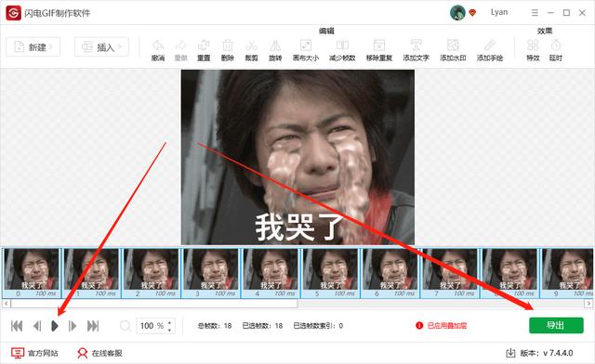Click the 已选帧数: 18 status text
This screenshot has width=595, height=364.
coord(262,325)
